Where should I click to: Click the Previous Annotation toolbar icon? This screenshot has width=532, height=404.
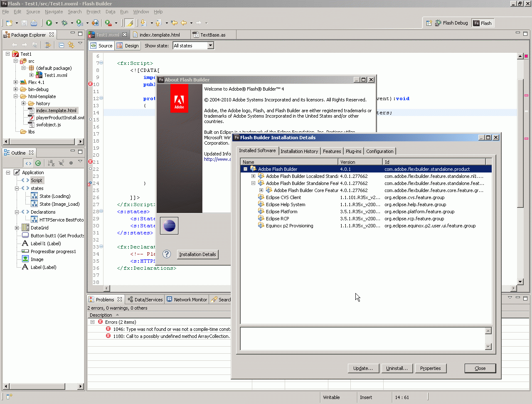click(x=158, y=23)
